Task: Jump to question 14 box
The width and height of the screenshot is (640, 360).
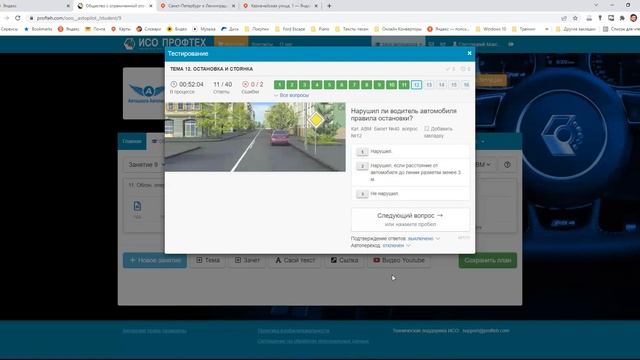Action: coord(441,84)
